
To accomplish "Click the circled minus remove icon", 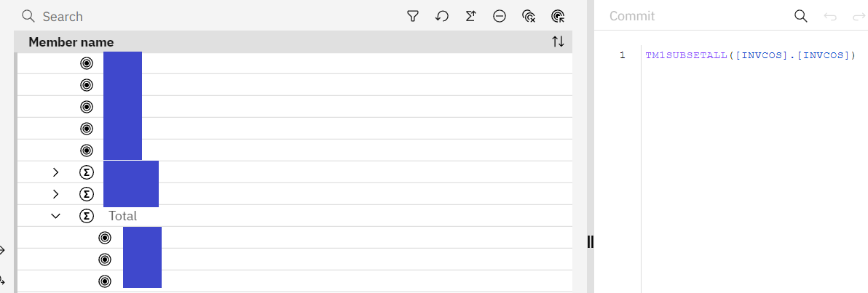I will (x=500, y=16).
